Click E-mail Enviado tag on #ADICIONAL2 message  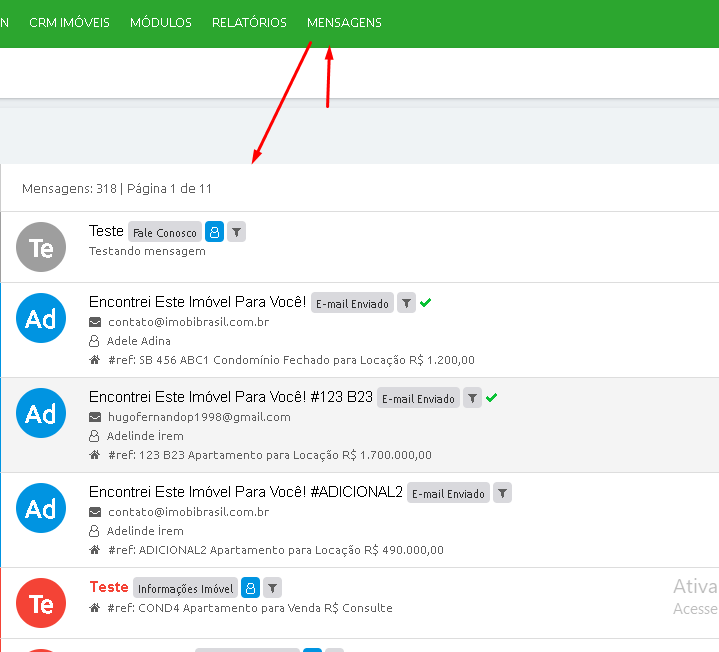coord(448,493)
